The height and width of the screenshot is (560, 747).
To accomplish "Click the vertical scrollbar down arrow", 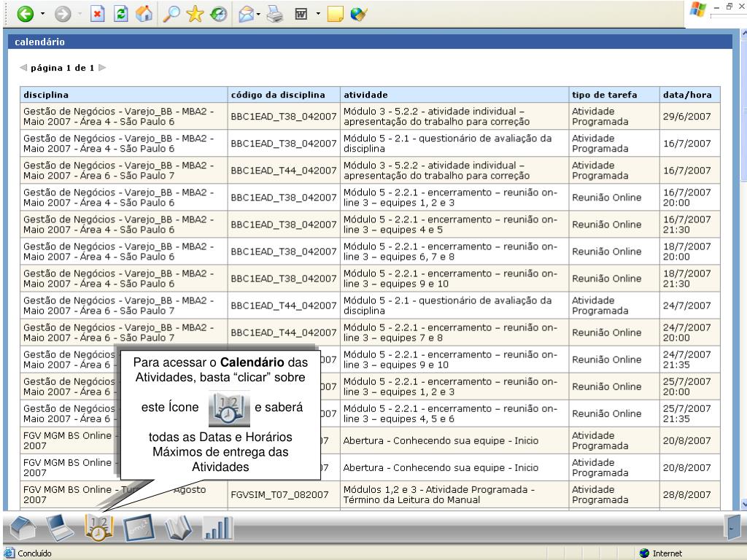I will (x=743, y=503).
